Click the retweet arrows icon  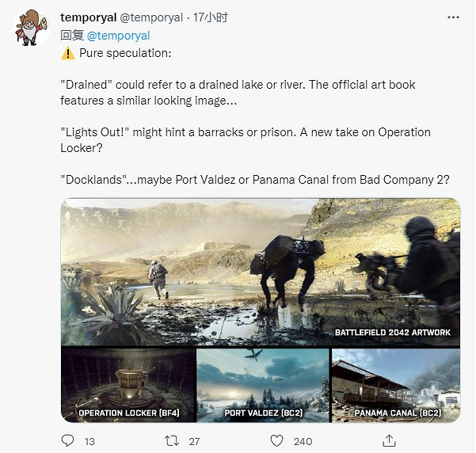pos(172,441)
